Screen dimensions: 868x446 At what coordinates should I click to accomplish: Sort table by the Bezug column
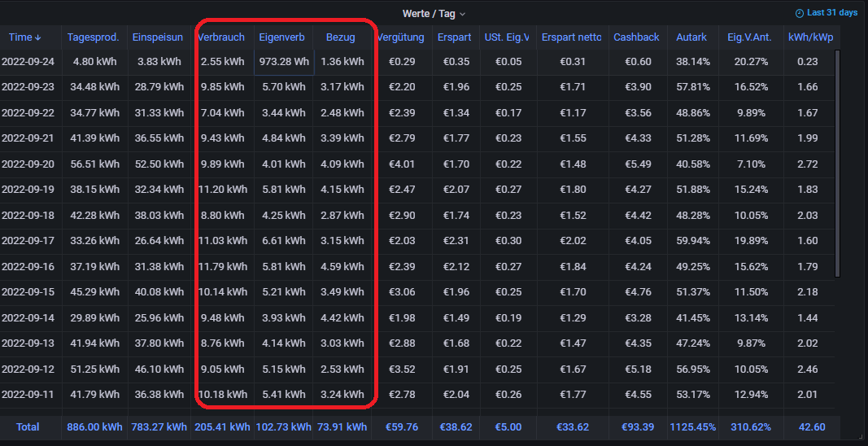pos(341,37)
